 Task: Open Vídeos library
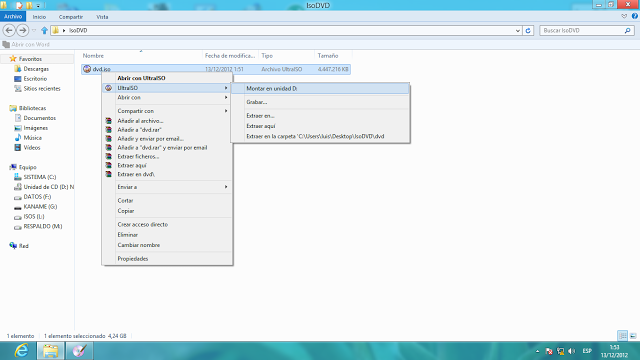(32, 147)
